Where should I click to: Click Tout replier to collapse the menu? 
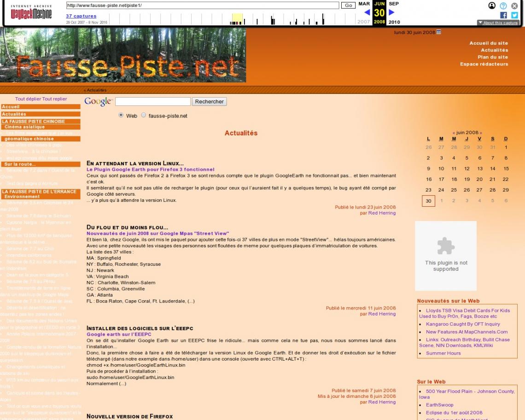[55, 99]
